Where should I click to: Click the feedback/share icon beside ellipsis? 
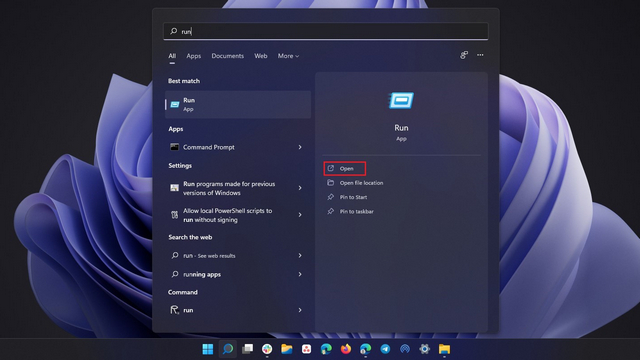pyautogui.click(x=464, y=55)
